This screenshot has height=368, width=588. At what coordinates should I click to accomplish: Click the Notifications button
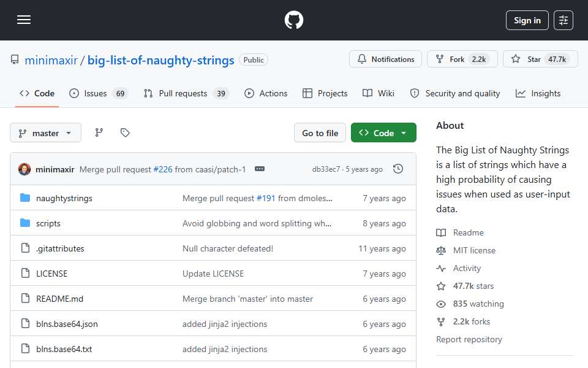coord(385,59)
